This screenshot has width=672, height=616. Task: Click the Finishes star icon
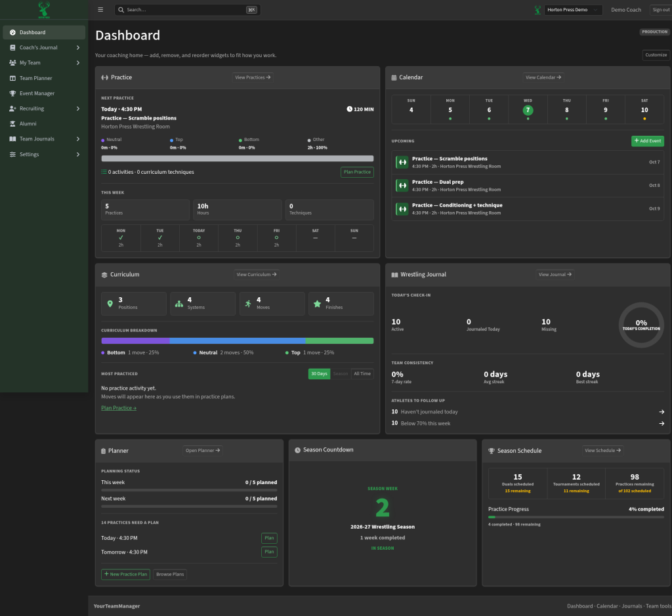[x=317, y=303]
